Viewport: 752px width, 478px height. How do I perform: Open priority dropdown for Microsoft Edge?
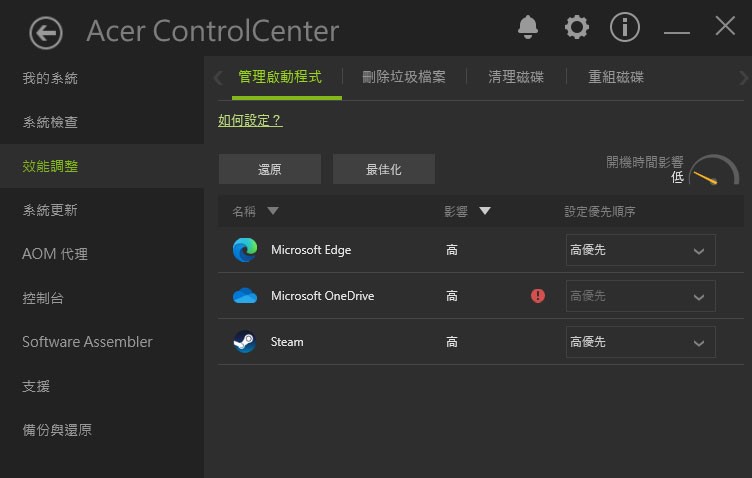pos(640,250)
